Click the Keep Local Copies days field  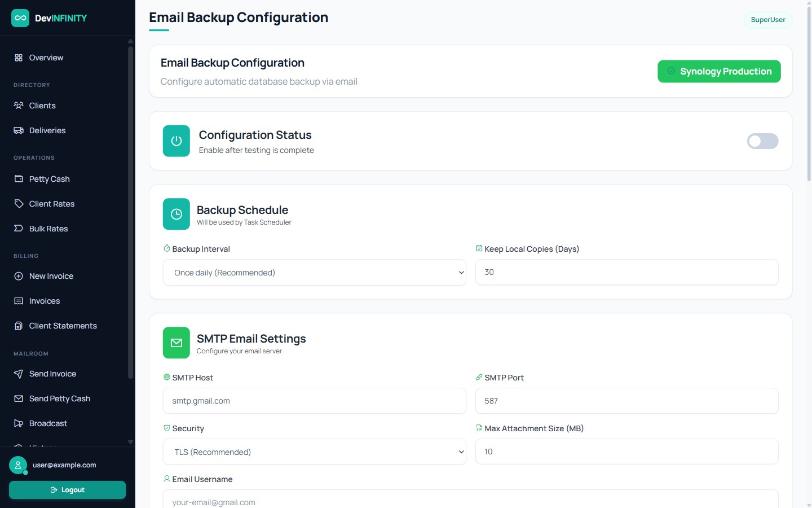coord(627,272)
